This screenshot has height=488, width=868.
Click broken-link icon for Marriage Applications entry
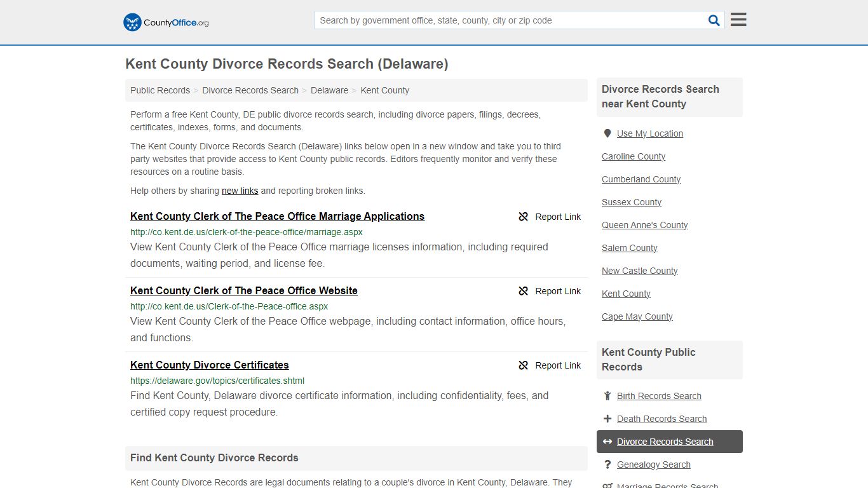tap(524, 217)
